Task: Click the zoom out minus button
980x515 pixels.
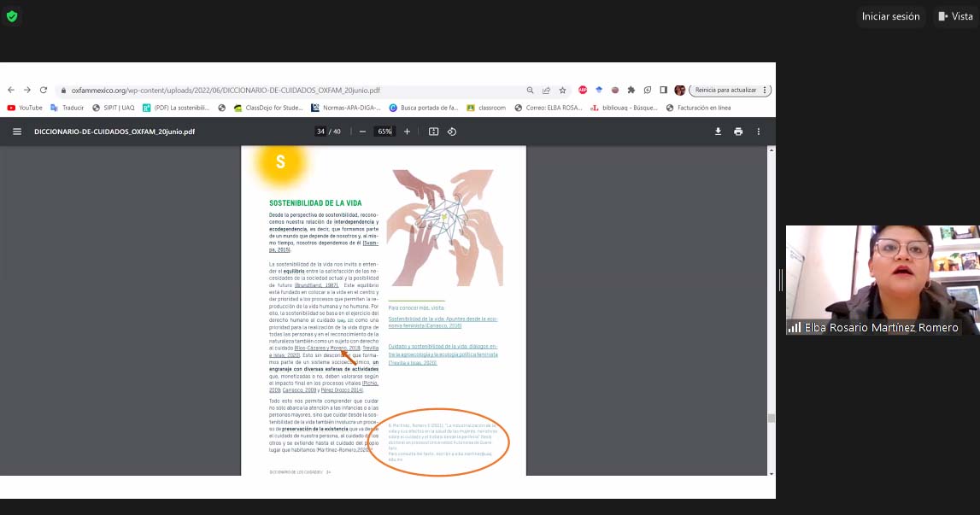Action: click(x=362, y=132)
